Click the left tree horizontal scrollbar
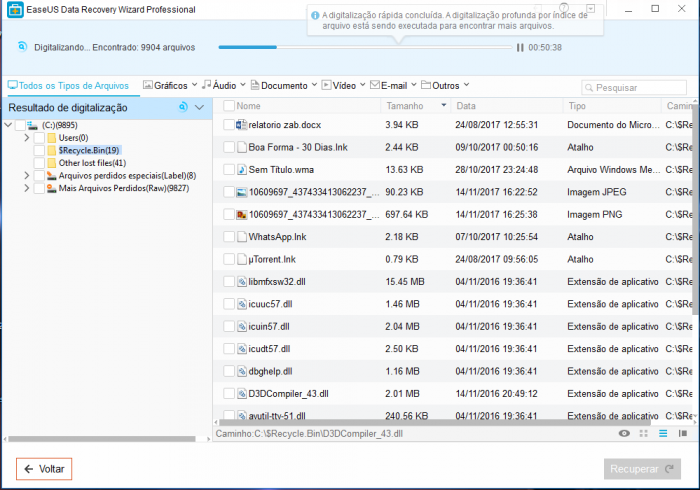Image resolution: width=700 pixels, height=490 pixels. click(x=102, y=439)
